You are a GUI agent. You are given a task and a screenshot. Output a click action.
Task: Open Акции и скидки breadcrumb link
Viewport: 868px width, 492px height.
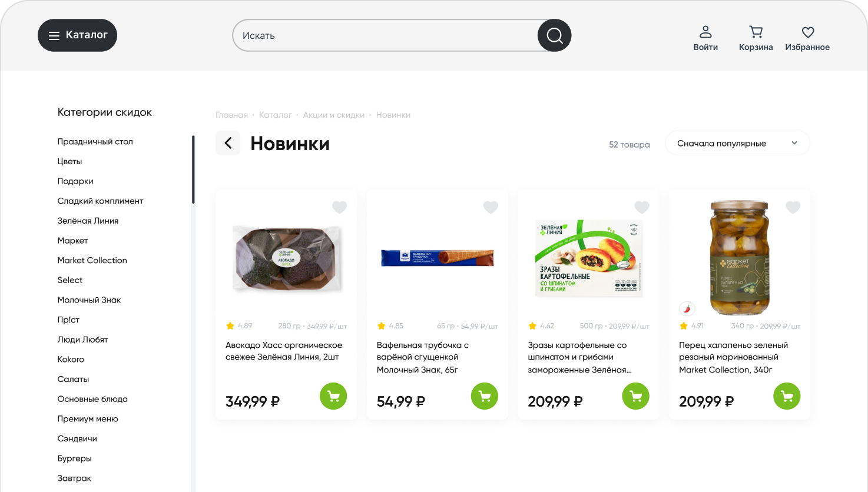tap(334, 115)
